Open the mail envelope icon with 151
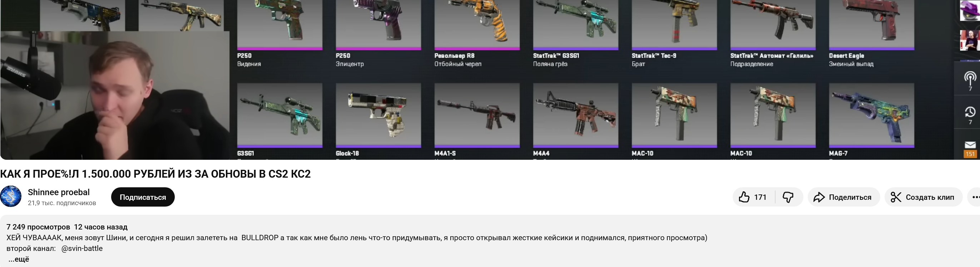Screen dimensions: 980x267 [x=970, y=149]
